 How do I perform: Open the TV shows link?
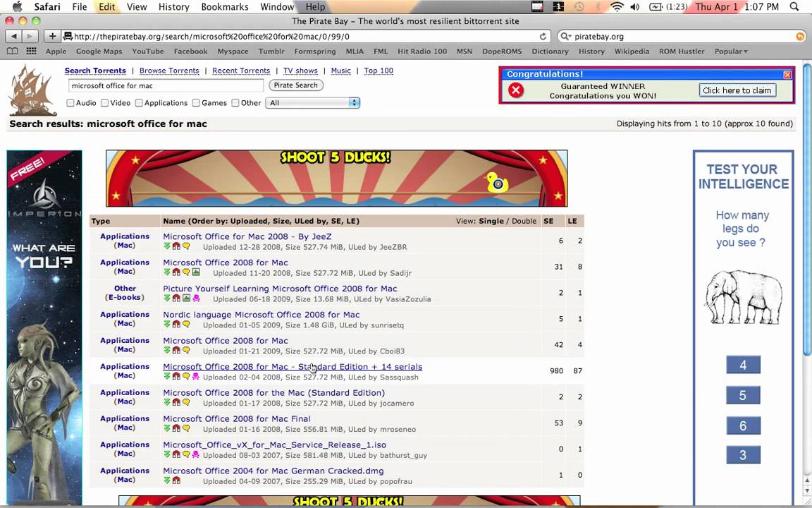point(300,71)
